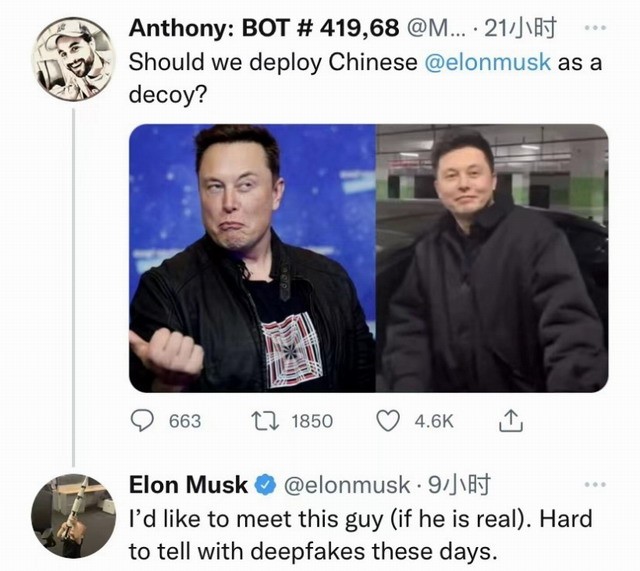Click the 1850 retweet count

coord(312,421)
